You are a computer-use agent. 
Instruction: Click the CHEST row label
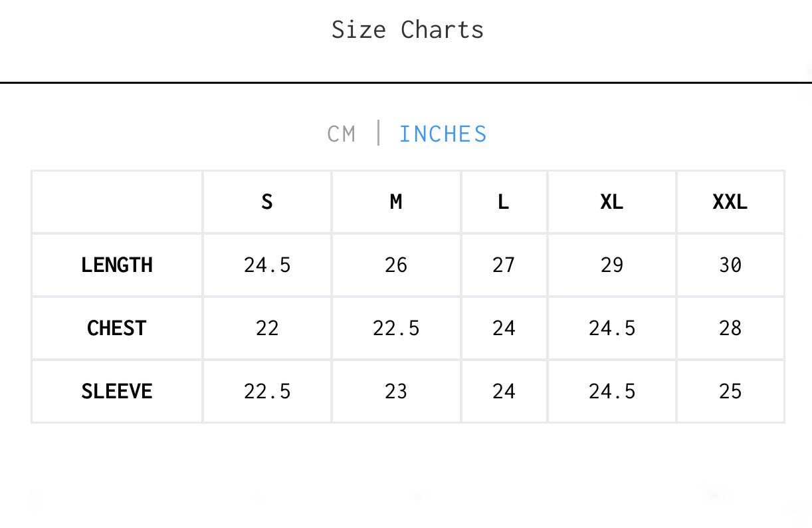pyautogui.click(x=117, y=328)
